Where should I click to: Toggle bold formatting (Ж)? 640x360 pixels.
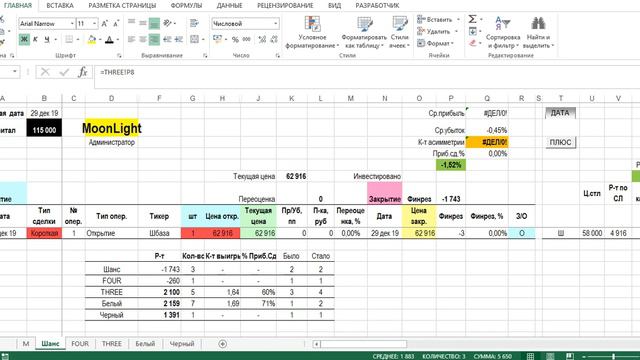(x=24, y=39)
